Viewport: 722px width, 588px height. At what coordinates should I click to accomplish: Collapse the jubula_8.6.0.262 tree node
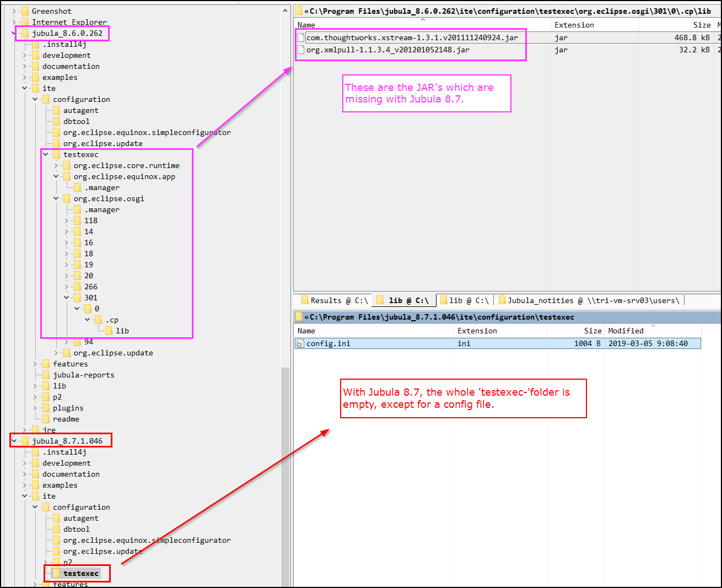(x=14, y=33)
